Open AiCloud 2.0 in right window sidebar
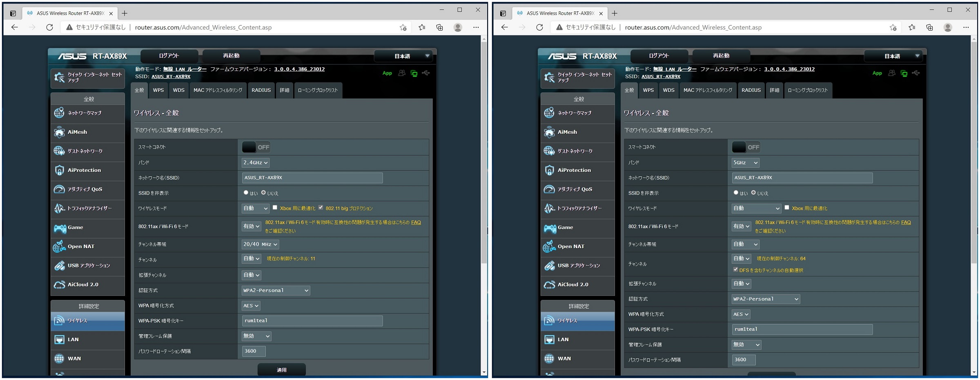 tap(573, 284)
